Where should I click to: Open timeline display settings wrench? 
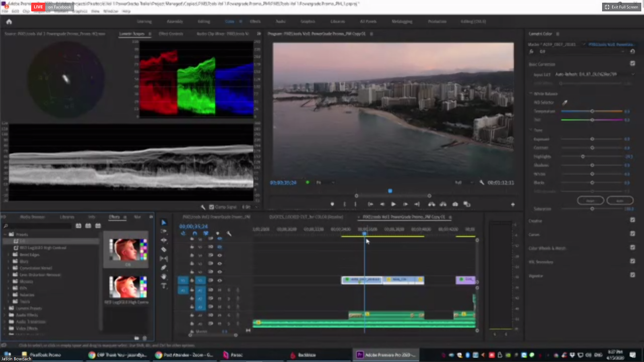click(x=229, y=233)
